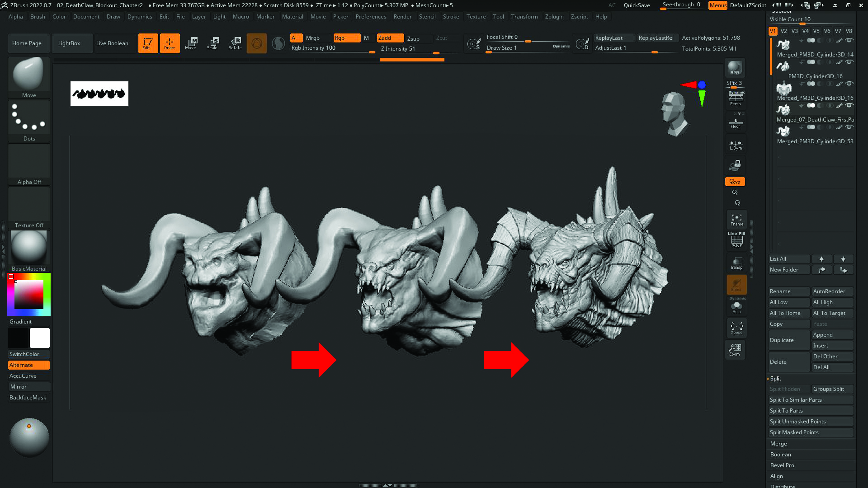Image resolution: width=868 pixels, height=488 pixels.
Task: Click the Scale tool icon
Action: point(213,43)
